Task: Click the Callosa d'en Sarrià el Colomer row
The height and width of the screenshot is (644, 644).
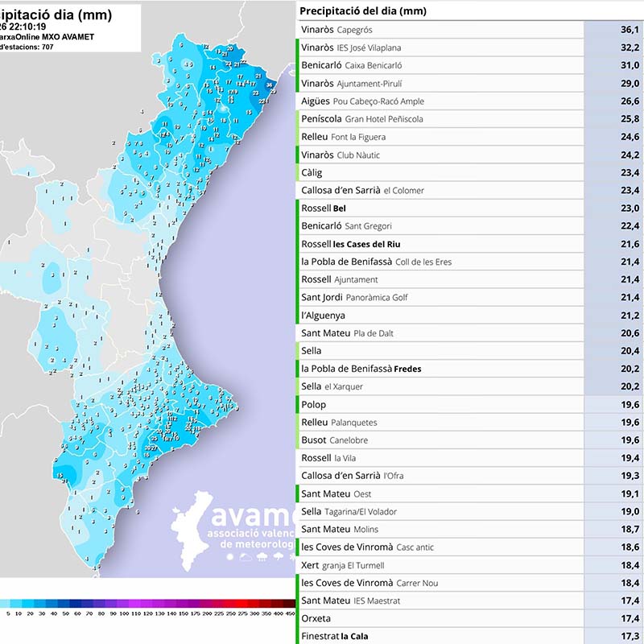Action: (439, 191)
